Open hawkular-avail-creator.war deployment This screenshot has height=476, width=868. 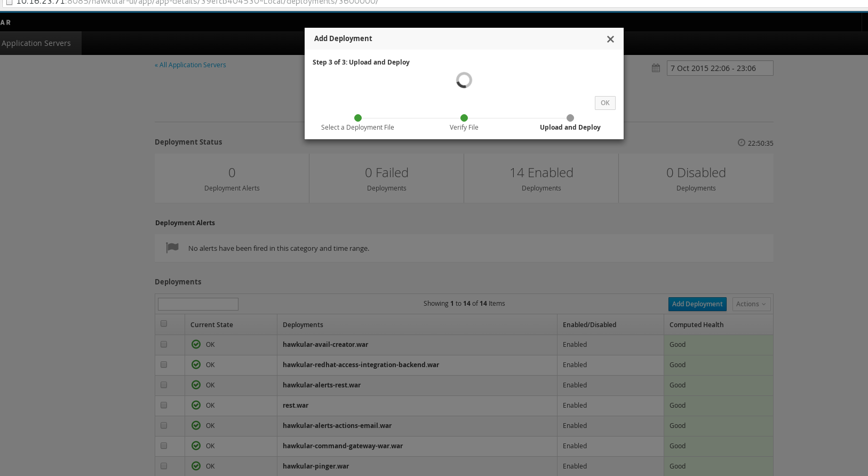pyautogui.click(x=325, y=345)
